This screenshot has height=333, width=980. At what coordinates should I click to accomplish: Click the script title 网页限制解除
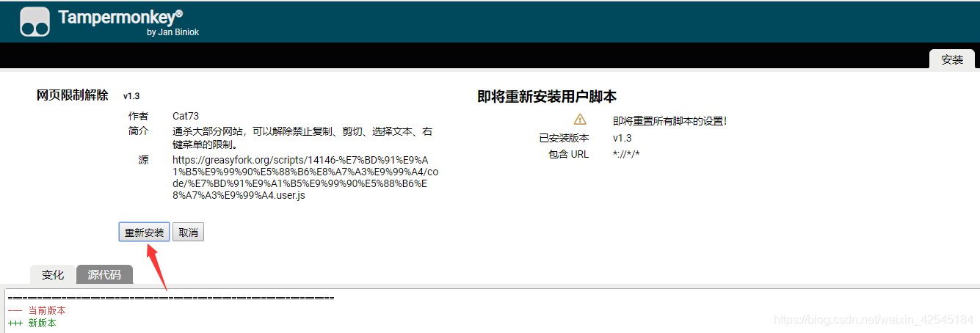point(73,95)
